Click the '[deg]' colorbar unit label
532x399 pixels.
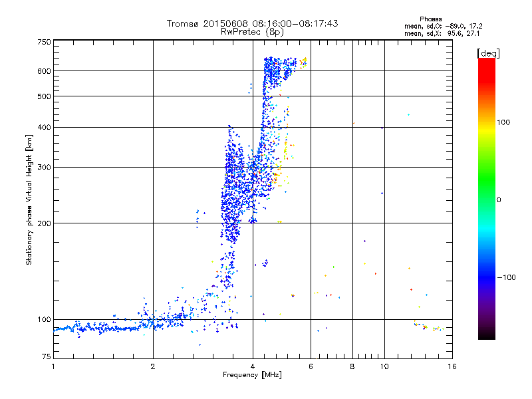click(488, 53)
